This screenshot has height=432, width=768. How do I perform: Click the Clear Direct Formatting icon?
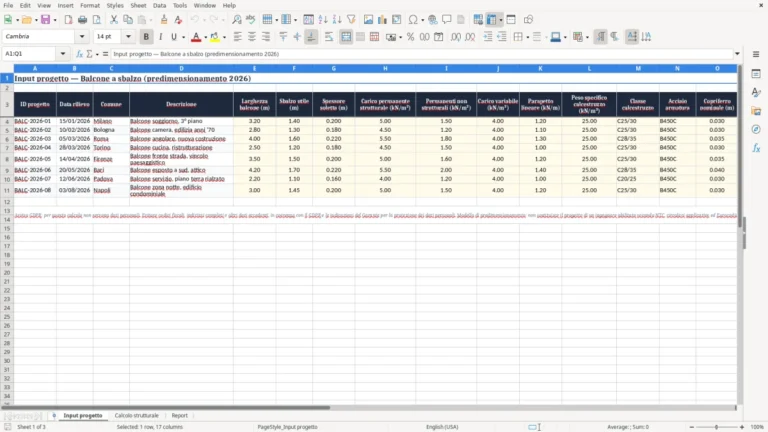coord(178,20)
